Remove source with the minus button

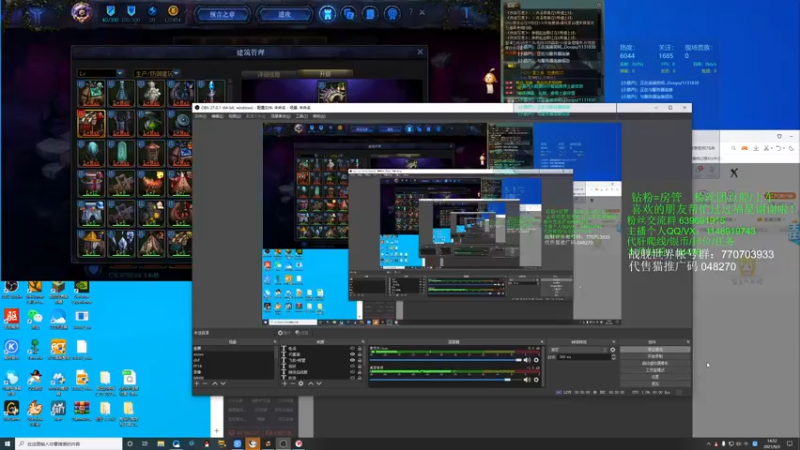pyautogui.click(x=293, y=384)
